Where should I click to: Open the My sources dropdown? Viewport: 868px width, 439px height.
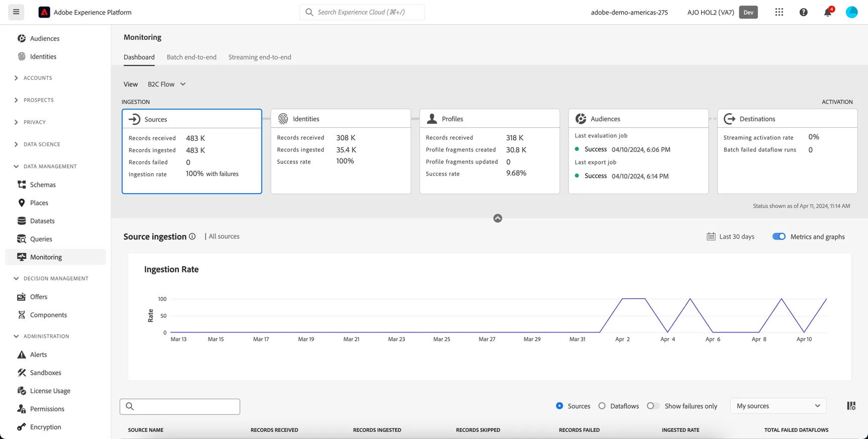[x=778, y=406]
